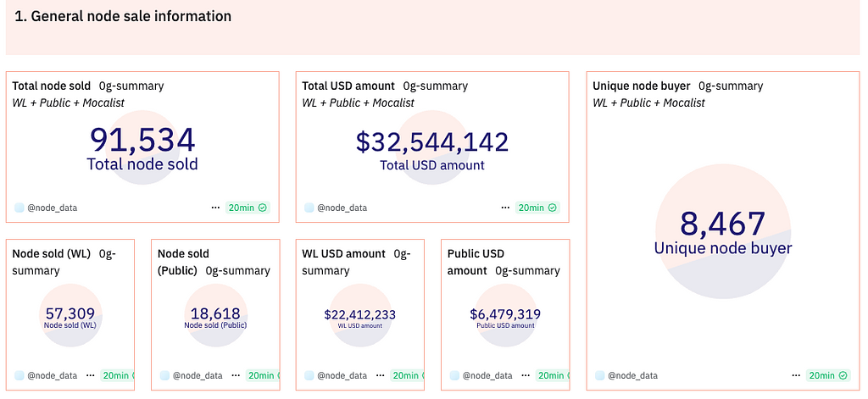Open ellipsis menu in Total node sold panel
868x399 pixels.
pos(215,208)
